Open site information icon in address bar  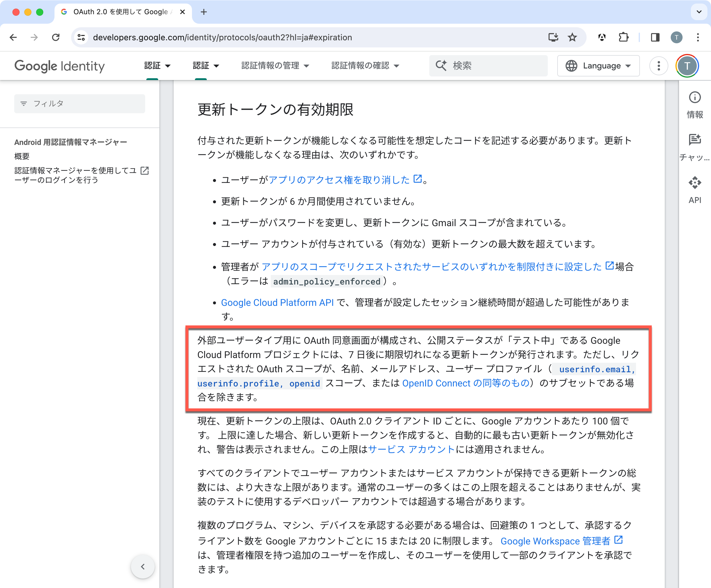[x=81, y=37]
